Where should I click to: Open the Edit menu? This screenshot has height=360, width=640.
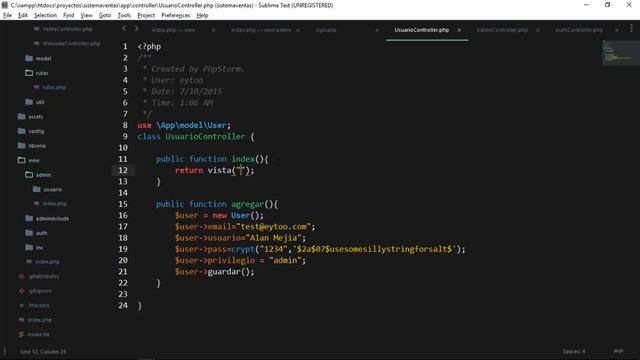(x=23, y=15)
